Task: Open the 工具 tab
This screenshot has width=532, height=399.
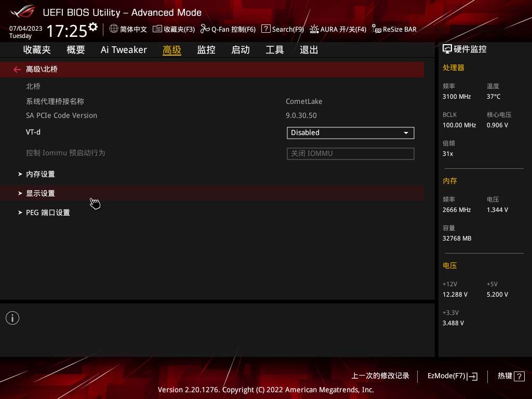Action: pos(275,50)
